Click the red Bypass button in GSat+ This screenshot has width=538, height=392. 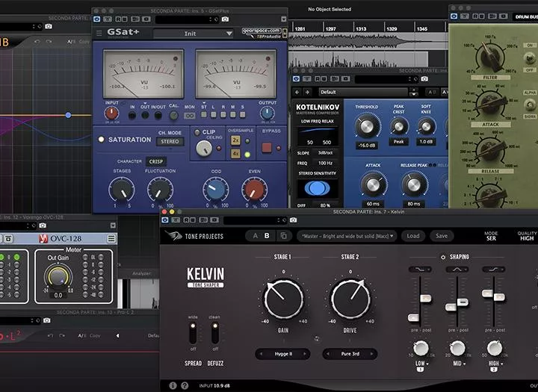click(267, 148)
